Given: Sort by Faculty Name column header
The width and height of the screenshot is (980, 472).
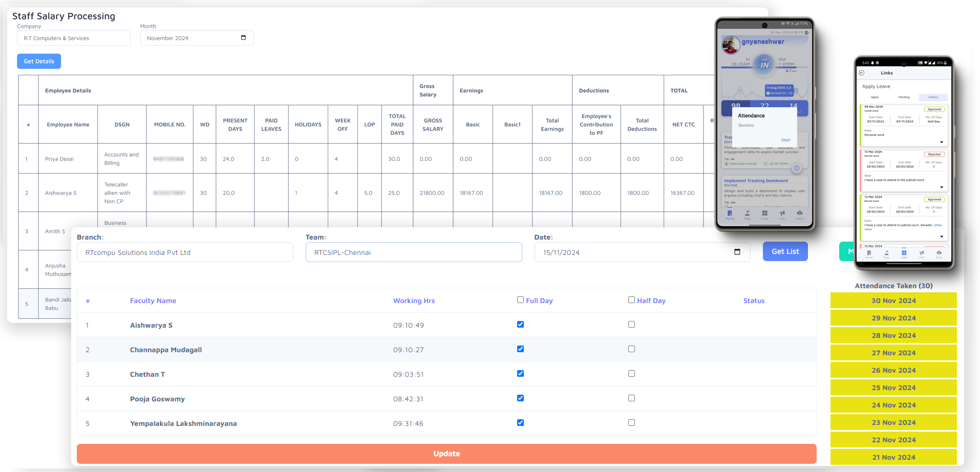Looking at the screenshot, I should click(x=153, y=301).
